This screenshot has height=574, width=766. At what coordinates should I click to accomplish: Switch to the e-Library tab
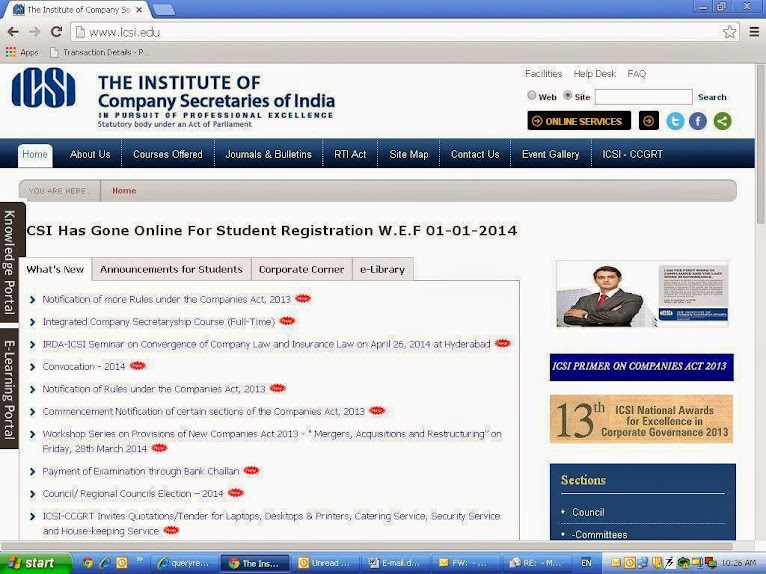[383, 269]
